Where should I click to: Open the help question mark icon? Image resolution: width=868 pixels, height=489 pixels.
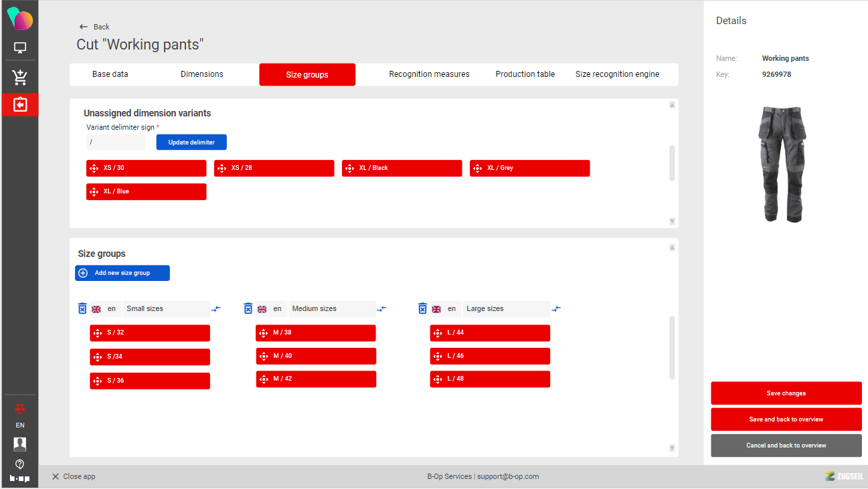[x=19, y=464]
